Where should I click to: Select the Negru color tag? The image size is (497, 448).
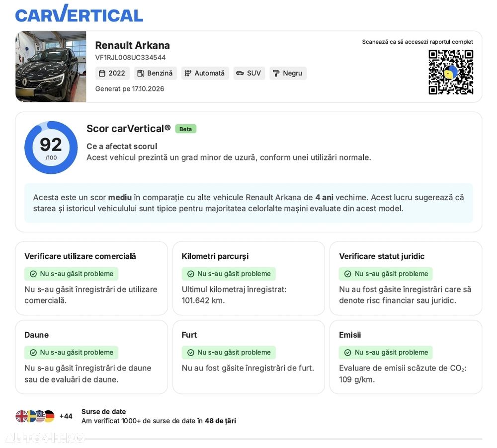(x=288, y=73)
